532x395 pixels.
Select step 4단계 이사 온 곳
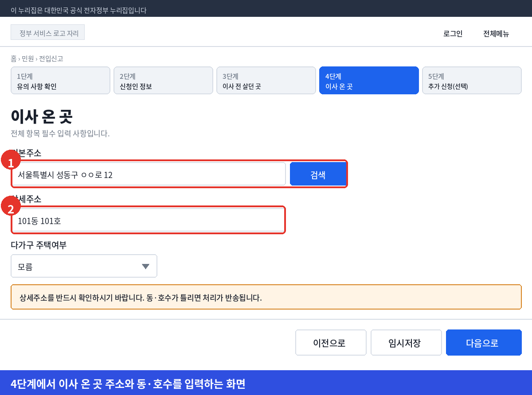pyautogui.click(x=369, y=81)
